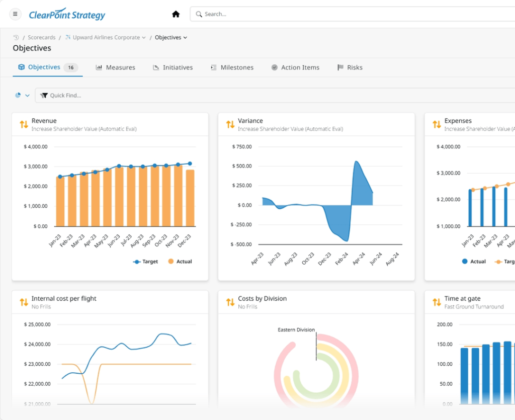Click status arrows icon on Costs by Division

(x=230, y=302)
